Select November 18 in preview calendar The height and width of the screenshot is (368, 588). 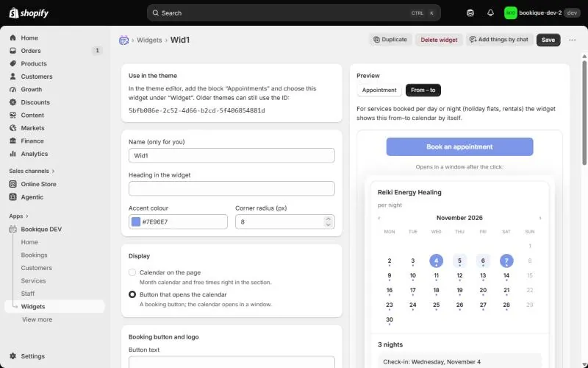[436, 290]
